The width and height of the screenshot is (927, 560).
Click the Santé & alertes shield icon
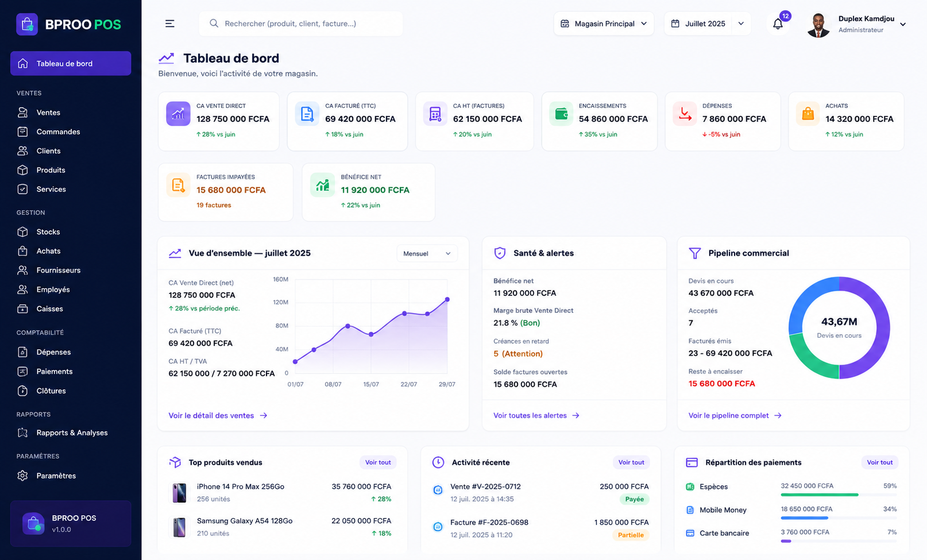500,253
